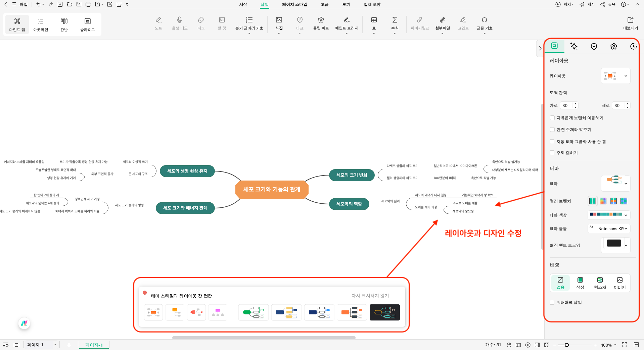644x350 pixels.
Task: Expand the layout dropdown in side panel
Action: [x=626, y=76]
